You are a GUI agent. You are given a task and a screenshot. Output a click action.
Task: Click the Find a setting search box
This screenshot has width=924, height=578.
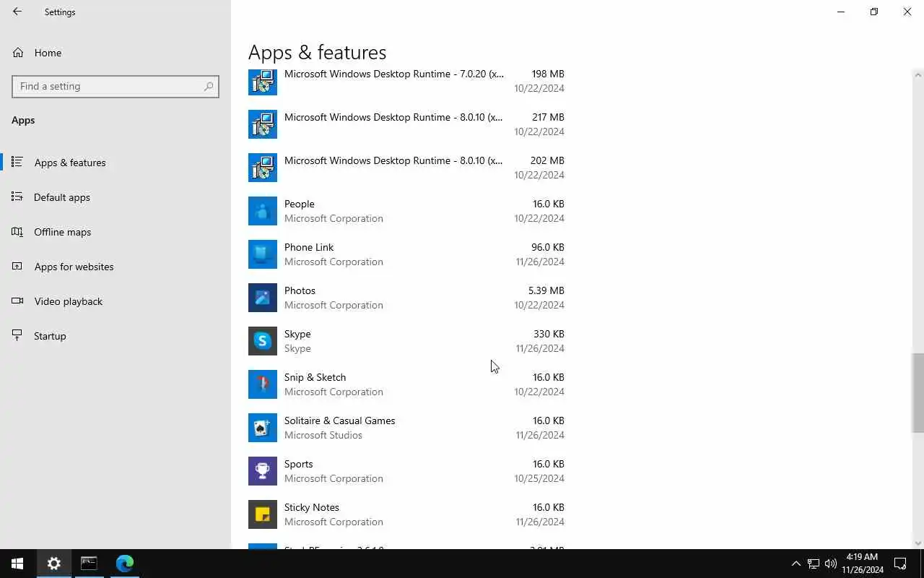coord(115,86)
